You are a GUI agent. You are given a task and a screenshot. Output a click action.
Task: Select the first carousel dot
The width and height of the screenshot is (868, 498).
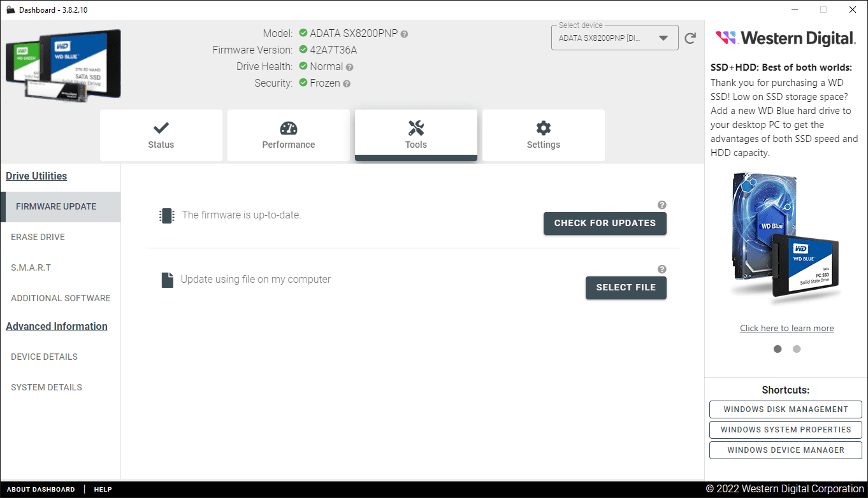click(x=778, y=349)
